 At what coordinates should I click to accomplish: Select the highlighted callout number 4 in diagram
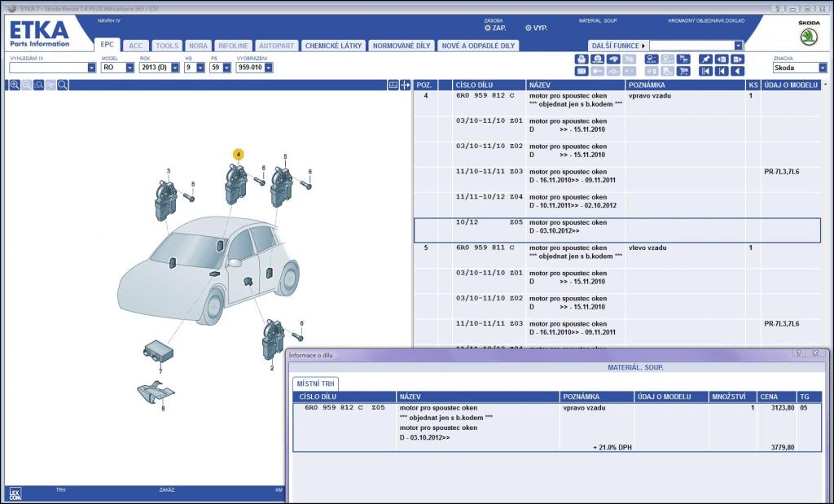[239, 155]
